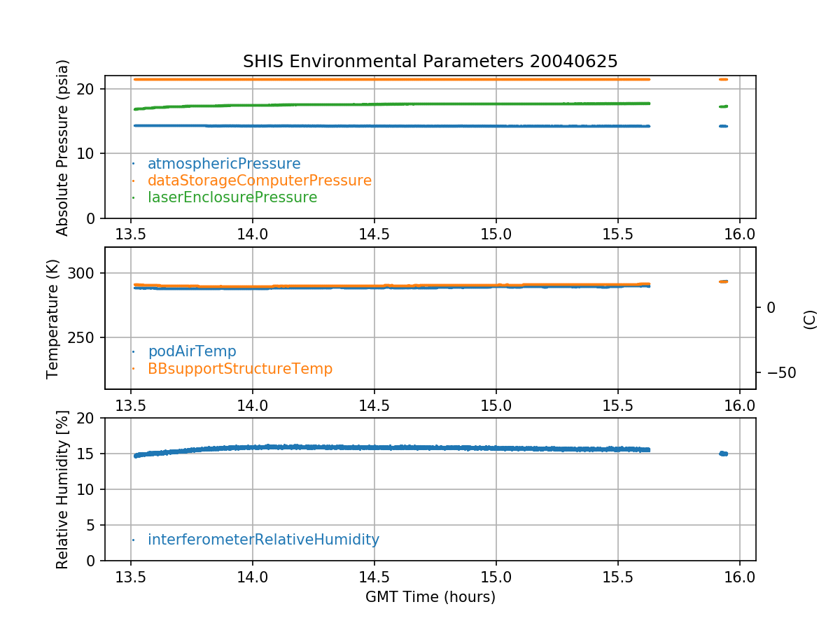Select the dataStorageComputerPressure legend entry
Screen dimensions: 840x630
[x=259, y=181]
